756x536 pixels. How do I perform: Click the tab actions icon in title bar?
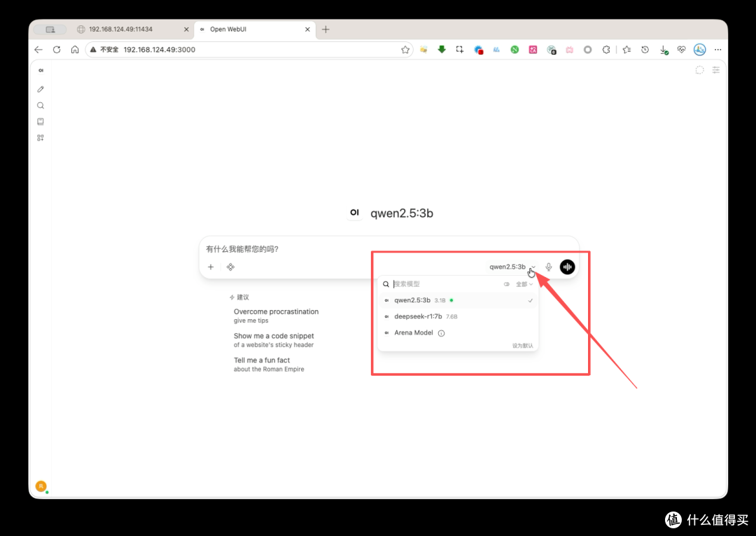(50, 29)
